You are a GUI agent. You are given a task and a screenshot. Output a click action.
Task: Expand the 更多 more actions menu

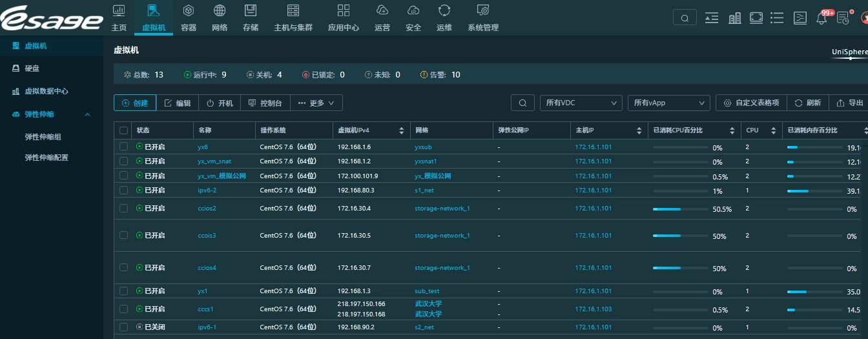tap(316, 103)
